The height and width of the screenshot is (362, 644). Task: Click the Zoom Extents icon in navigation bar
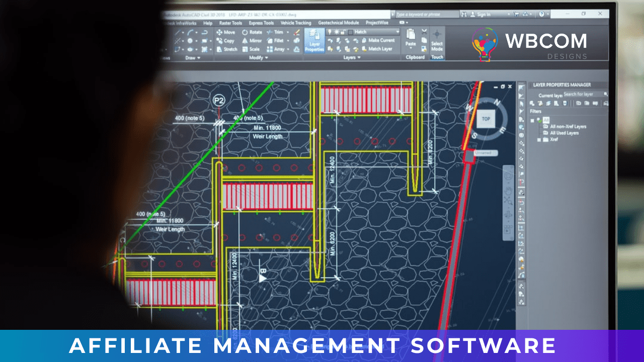point(509,201)
